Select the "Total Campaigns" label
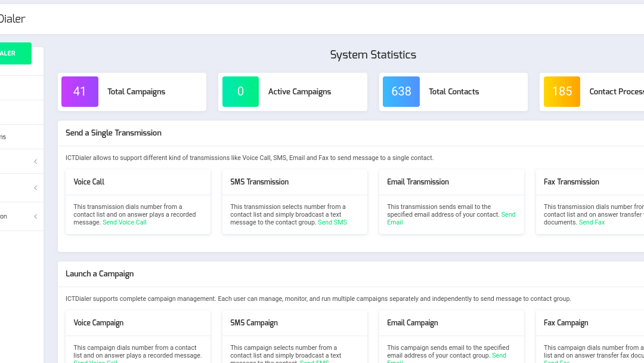644x363 pixels. point(137,92)
